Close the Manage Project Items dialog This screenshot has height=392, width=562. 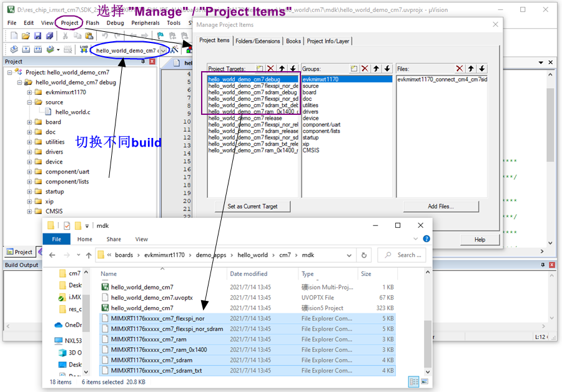coord(495,24)
